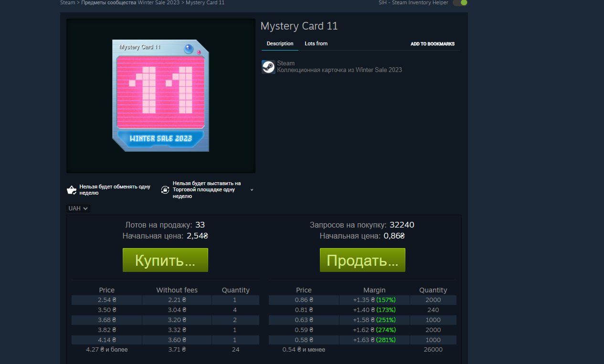Click the sell price 3.68 ₴ cell
The image size is (604, 364).
click(107, 320)
